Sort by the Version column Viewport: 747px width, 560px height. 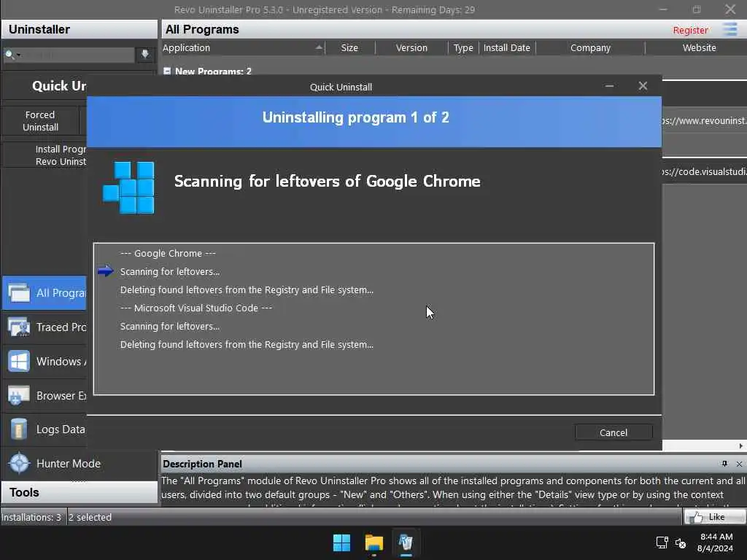[x=411, y=47]
